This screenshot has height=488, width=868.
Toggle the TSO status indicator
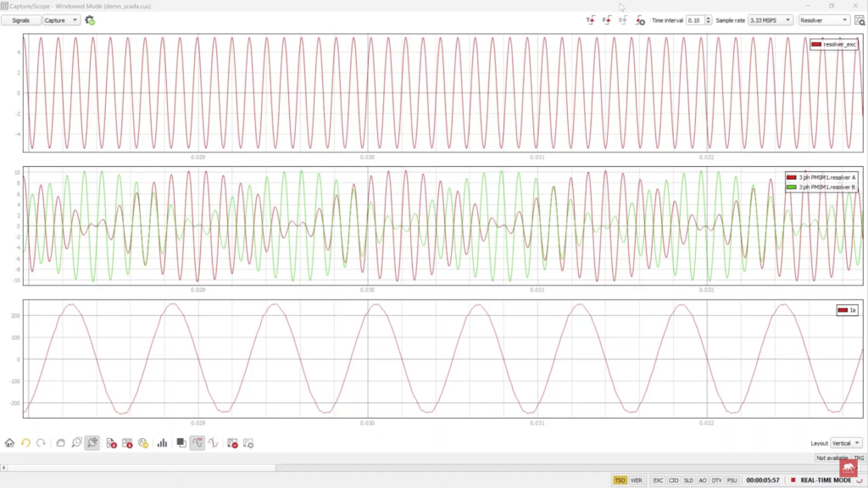(620, 480)
